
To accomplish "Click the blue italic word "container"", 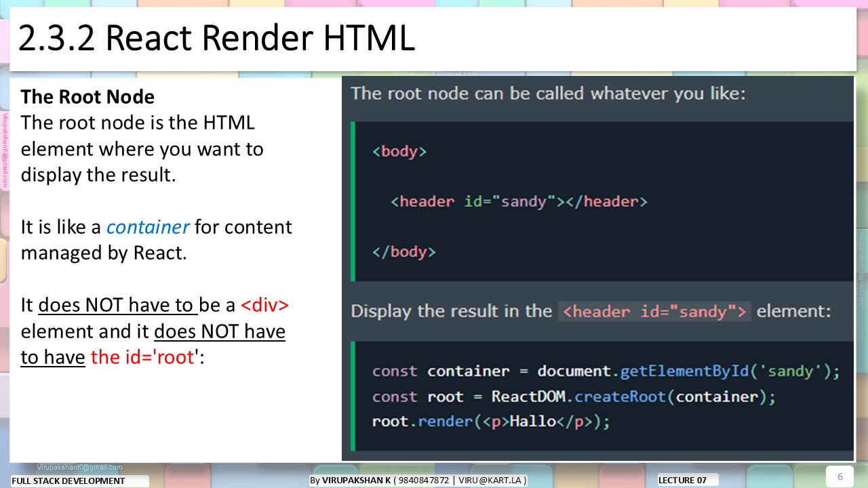I will click(x=148, y=226).
